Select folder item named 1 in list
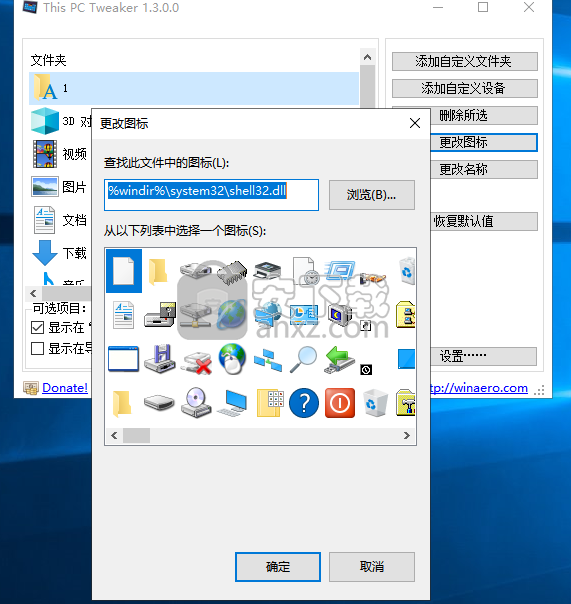571x604 pixels. [x=194, y=89]
